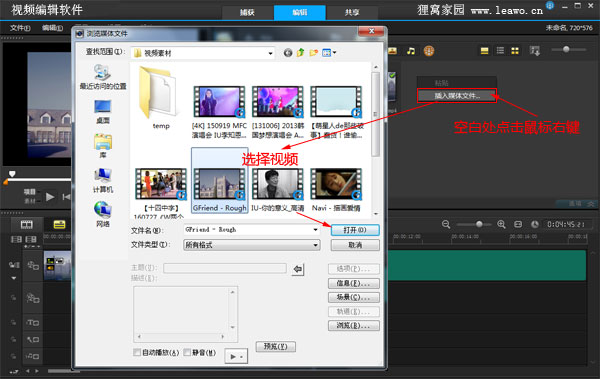Open Recent Places (最近访问的位置) in sidebar
Viewport: 600px width, 379px height.
(103, 77)
